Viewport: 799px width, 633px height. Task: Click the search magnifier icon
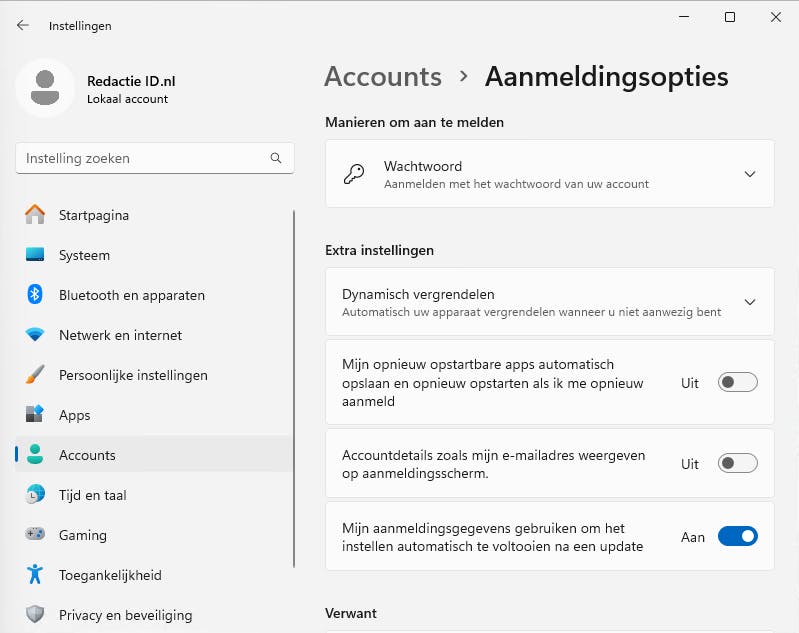coord(276,158)
